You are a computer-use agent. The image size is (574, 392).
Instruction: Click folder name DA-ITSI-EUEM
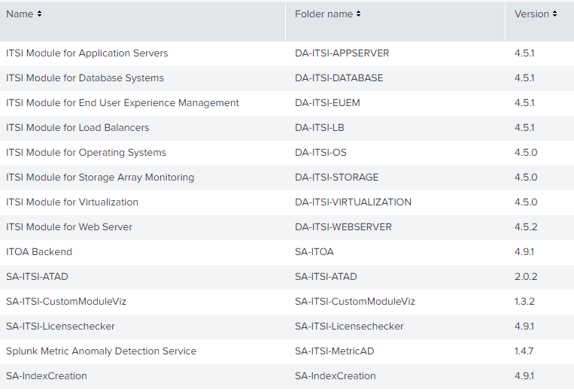coord(327,103)
